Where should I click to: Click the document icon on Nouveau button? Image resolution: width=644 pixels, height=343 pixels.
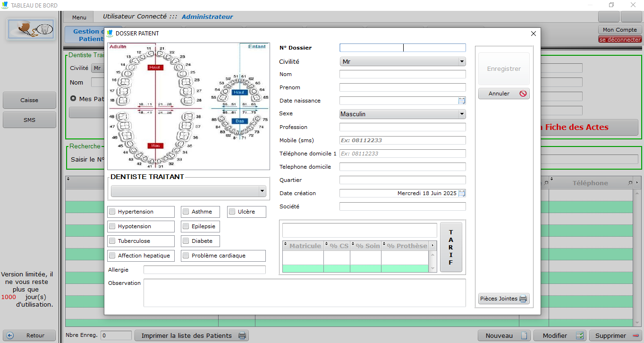coord(524,336)
